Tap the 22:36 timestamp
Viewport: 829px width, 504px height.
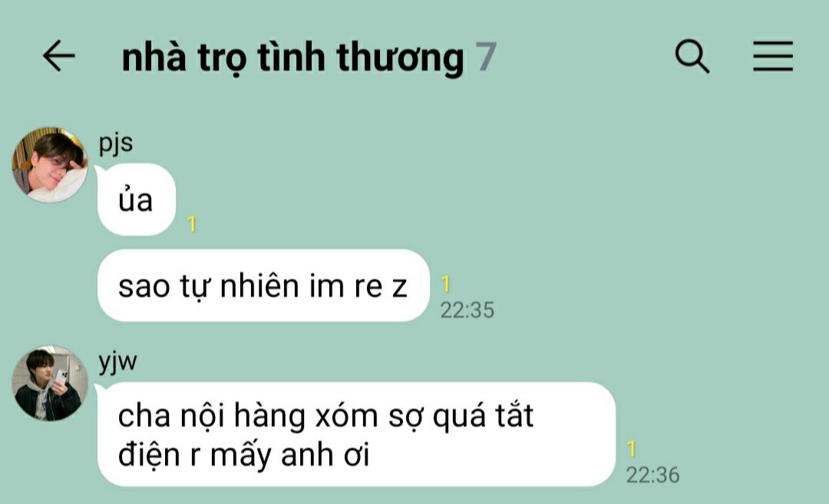click(x=653, y=475)
